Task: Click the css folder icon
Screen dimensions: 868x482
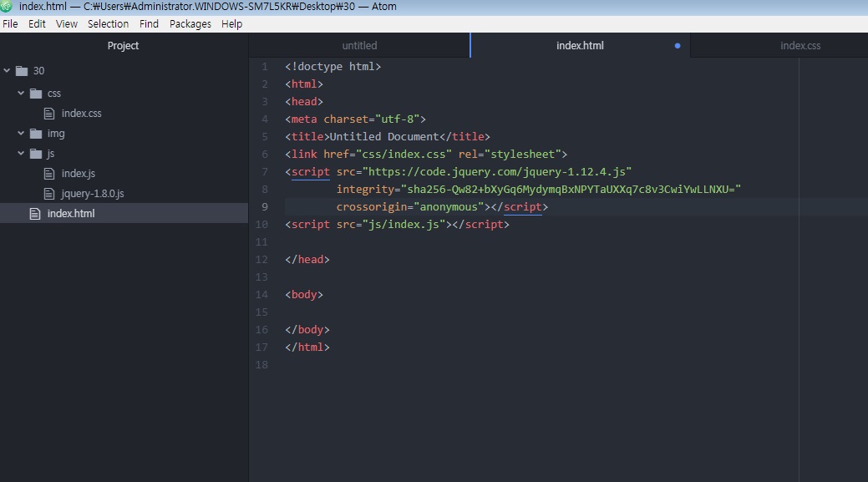Action: click(36, 94)
